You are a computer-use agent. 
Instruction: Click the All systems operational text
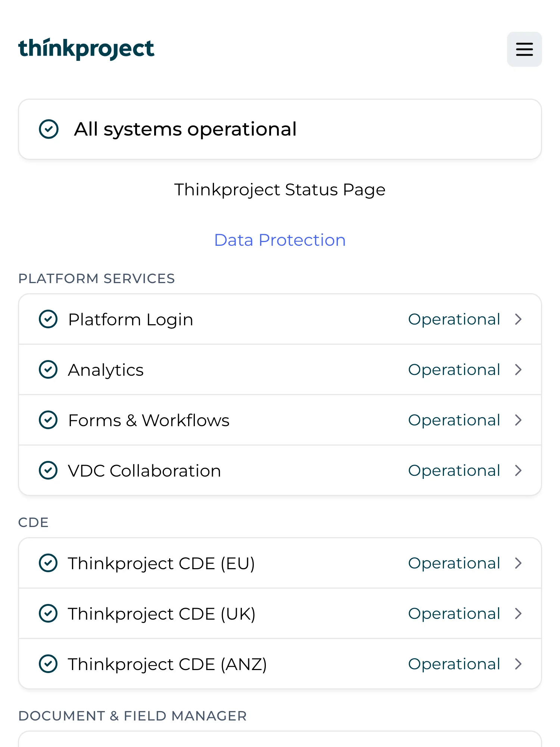[185, 130]
